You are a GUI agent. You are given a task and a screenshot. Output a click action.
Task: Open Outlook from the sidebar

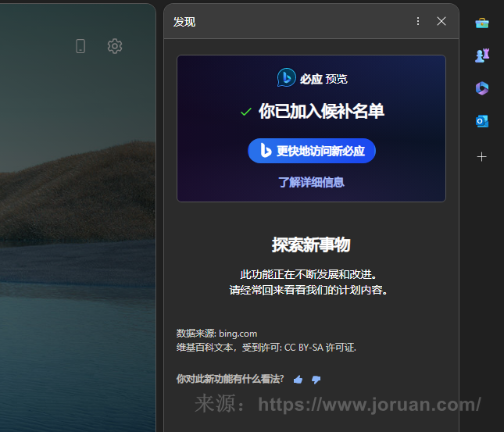481,121
